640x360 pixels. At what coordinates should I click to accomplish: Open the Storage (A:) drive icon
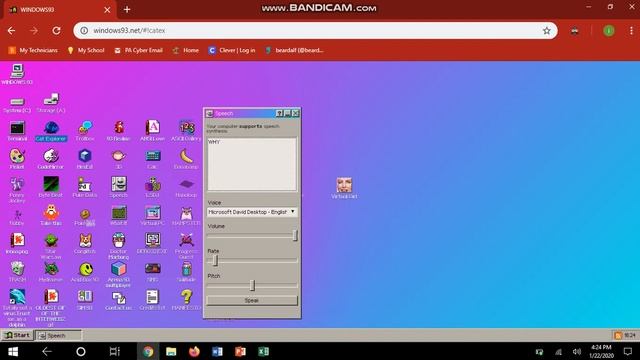[51, 103]
